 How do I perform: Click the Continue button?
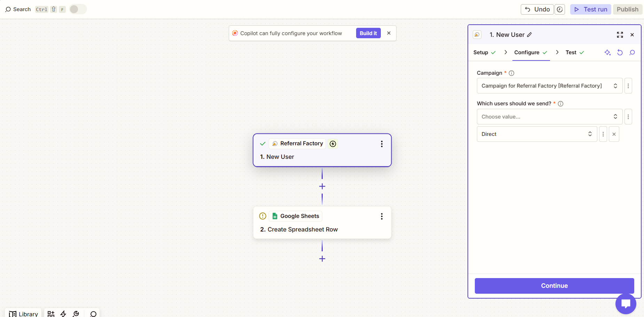click(554, 286)
